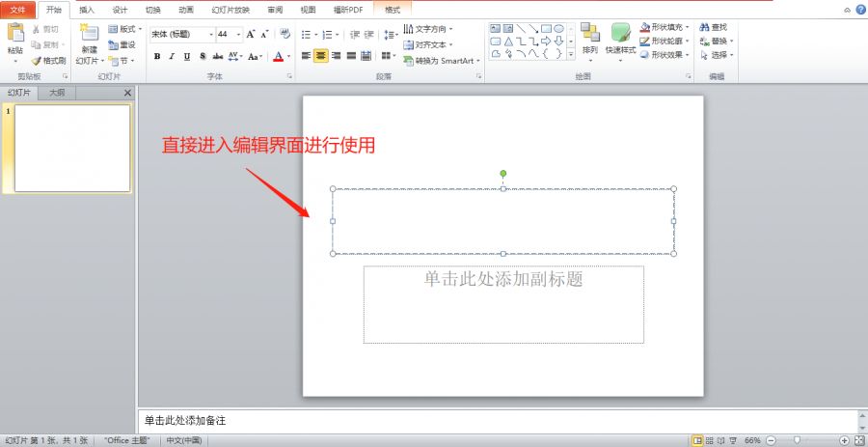Open the PowerPoint help question mark

tap(860, 10)
